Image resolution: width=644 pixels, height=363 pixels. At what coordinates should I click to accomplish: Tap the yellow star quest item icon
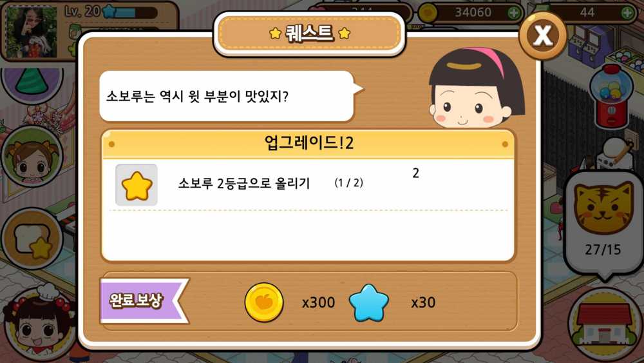point(137,186)
